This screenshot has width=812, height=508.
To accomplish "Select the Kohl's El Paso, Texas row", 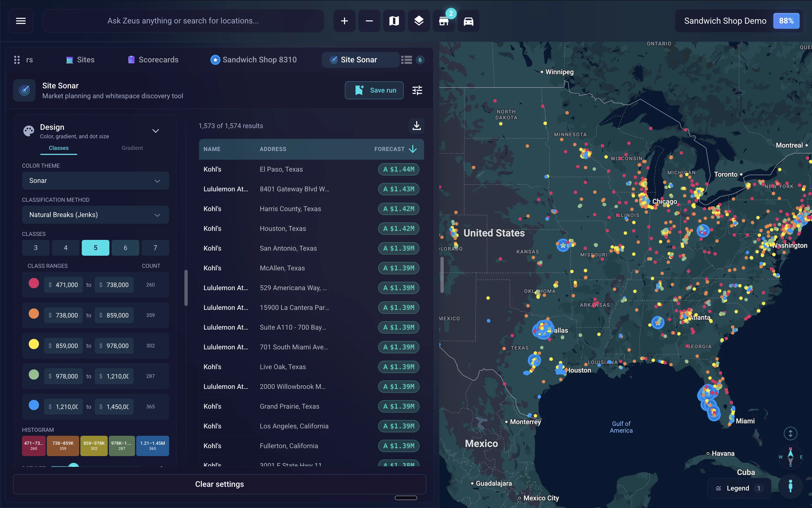I will (311, 169).
